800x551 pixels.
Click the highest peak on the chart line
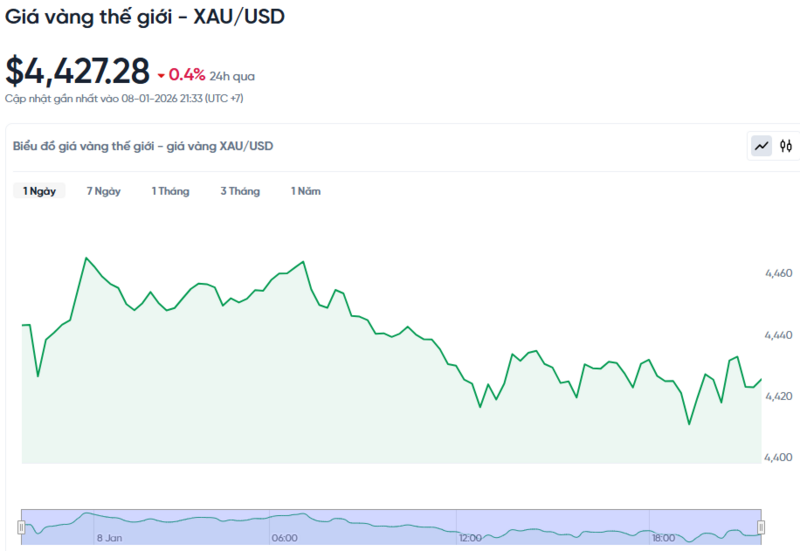pos(85,258)
